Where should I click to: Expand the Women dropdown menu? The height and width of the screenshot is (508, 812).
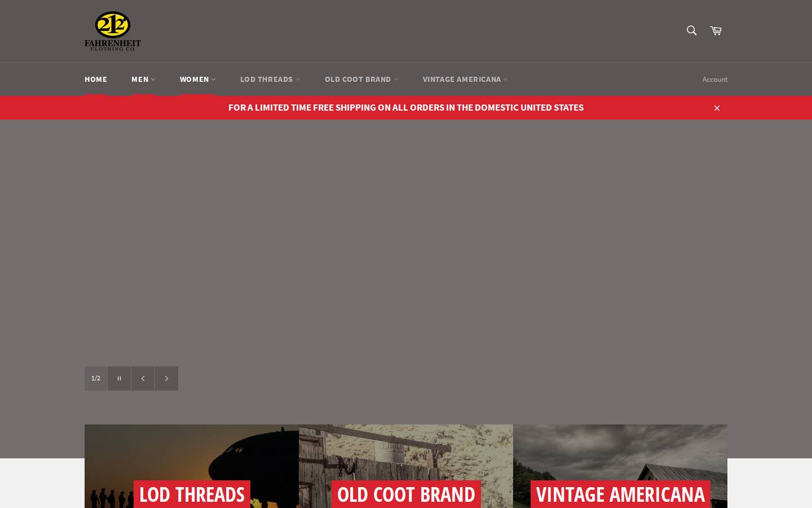198,79
